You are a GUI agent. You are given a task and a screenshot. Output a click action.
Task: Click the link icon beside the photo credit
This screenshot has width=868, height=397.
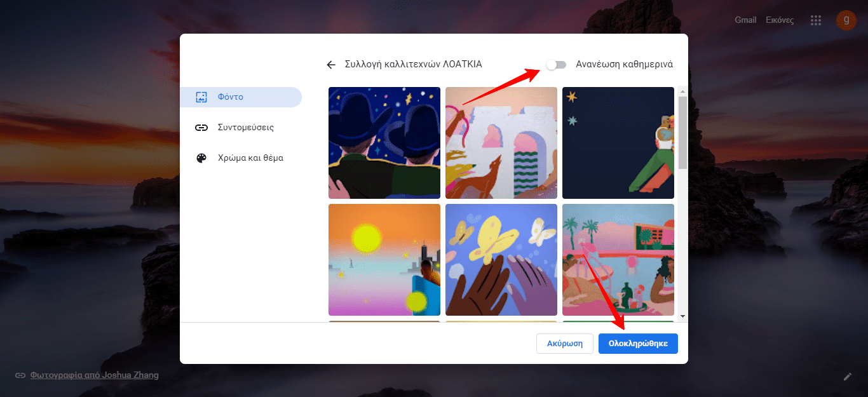coord(22,375)
